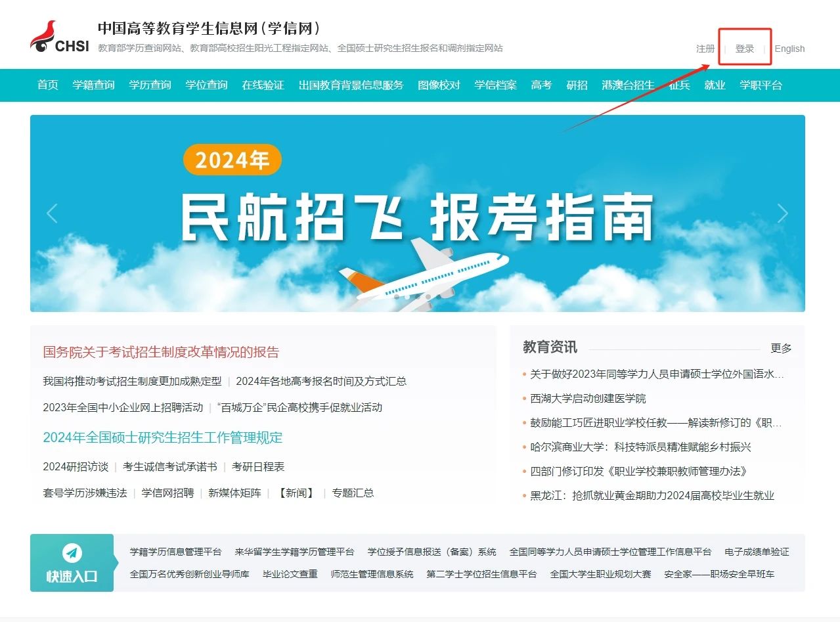The image size is (840, 622).
Task: Open the 注册 registration link
Action: point(705,49)
